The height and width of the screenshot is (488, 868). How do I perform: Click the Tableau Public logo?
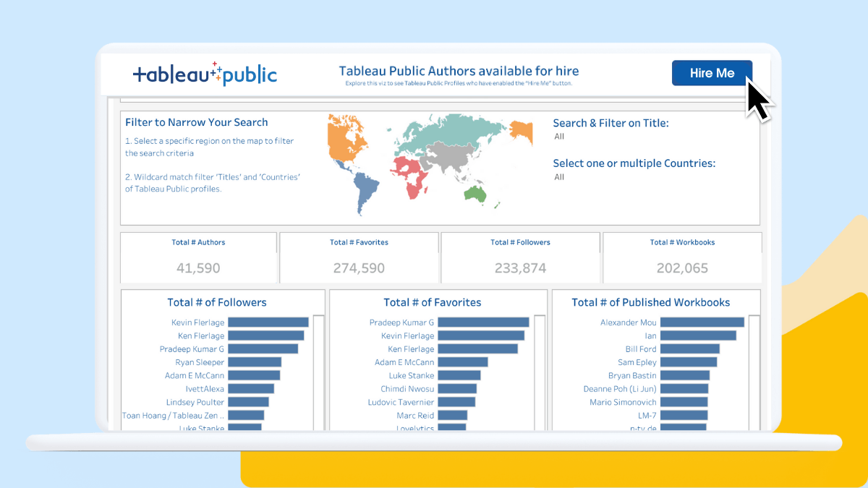(x=205, y=74)
